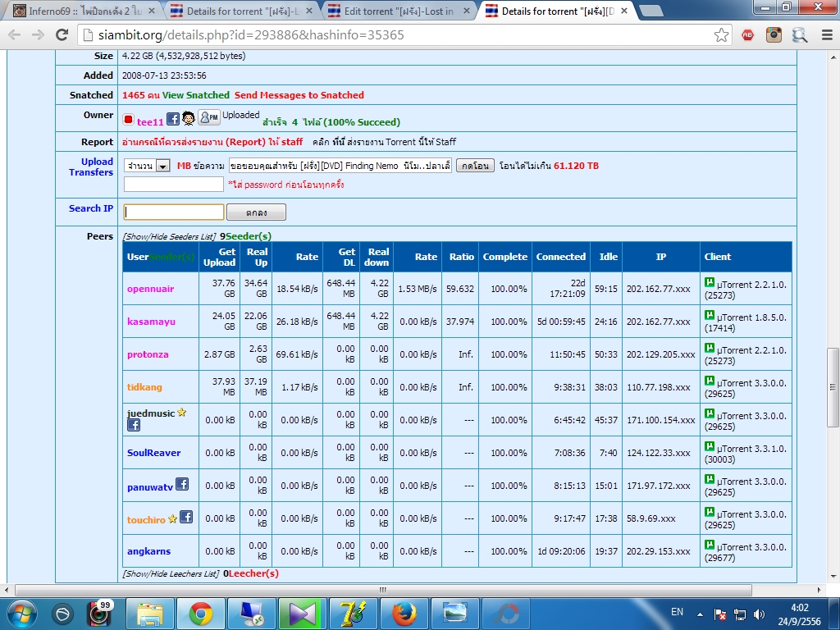Click the IP column header
The width and height of the screenshot is (840, 630).
[x=661, y=257]
